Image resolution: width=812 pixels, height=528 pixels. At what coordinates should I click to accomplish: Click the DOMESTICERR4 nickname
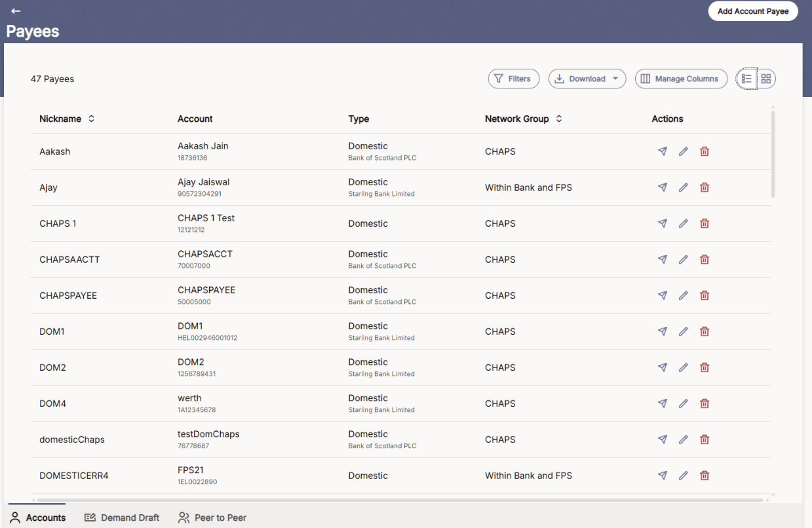pyautogui.click(x=74, y=476)
